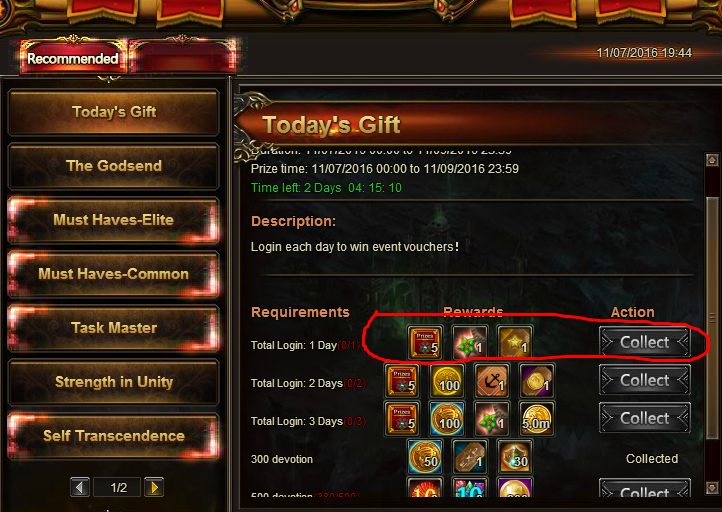
Task: Select the blue 100 coin in 3 Days row
Action: (447, 419)
